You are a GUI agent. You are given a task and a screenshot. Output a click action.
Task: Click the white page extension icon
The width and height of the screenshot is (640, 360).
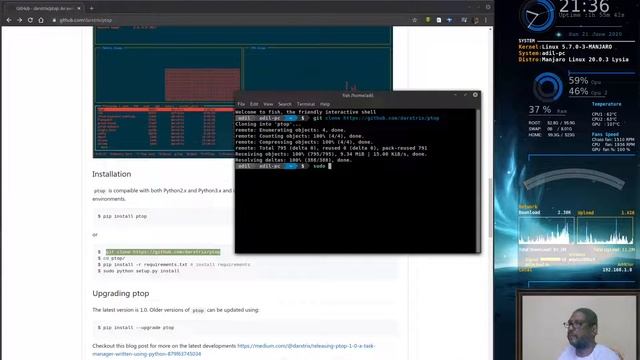pos(439,20)
